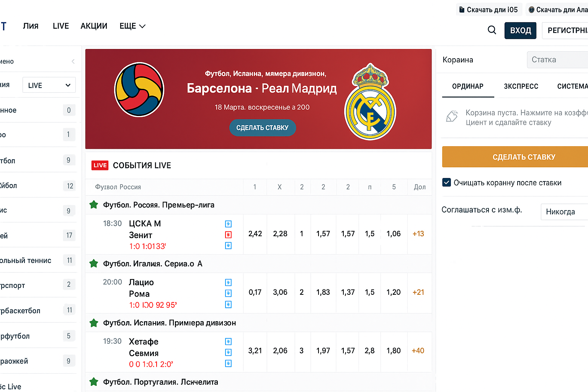Click the red icon next to Зенит
588x392 pixels.
coord(228,235)
